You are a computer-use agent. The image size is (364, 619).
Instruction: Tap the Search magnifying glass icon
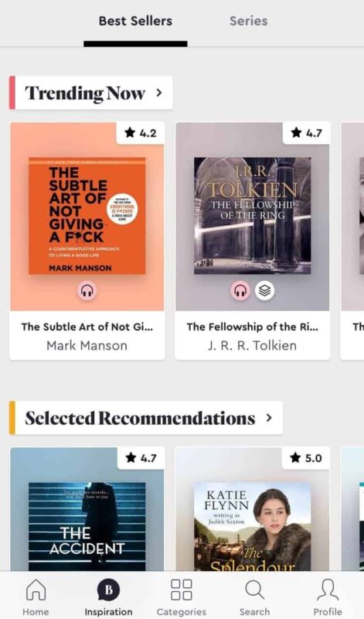[255, 590]
